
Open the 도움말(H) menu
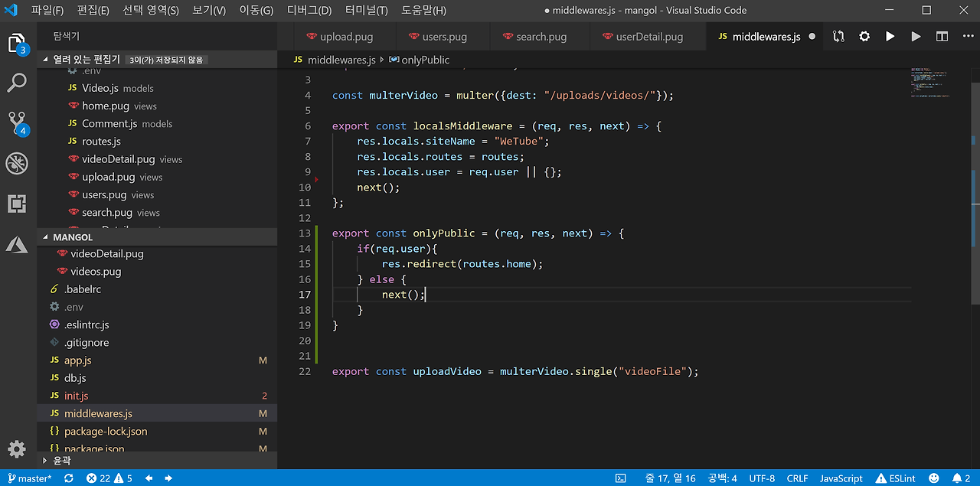(423, 10)
